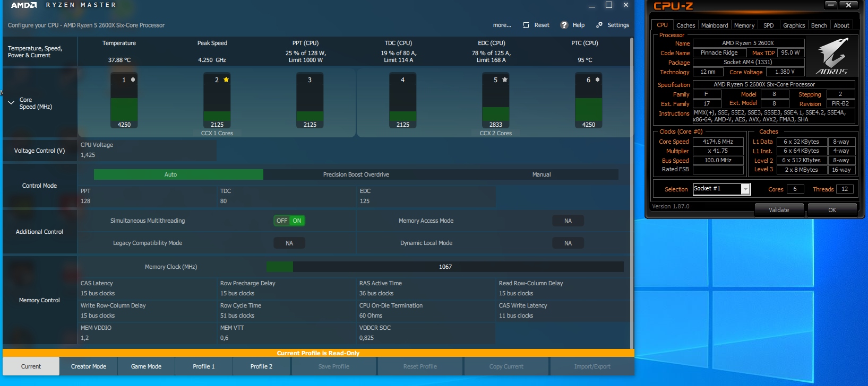Click the Import/Export button
Image resolution: width=868 pixels, height=386 pixels.
coord(592,366)
